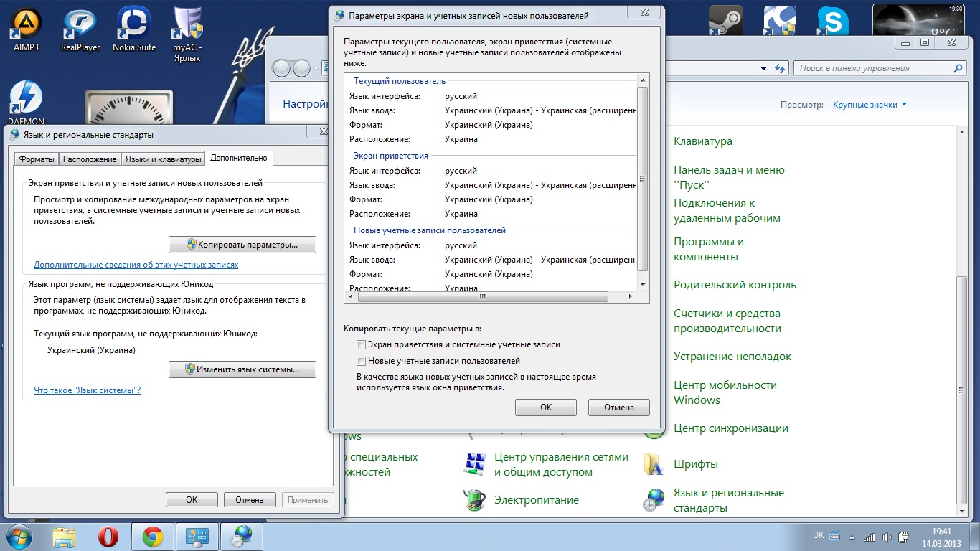The image size is (980, 551).
Task: Click the Opera browser taskbar icon
Action: (108, 536)
